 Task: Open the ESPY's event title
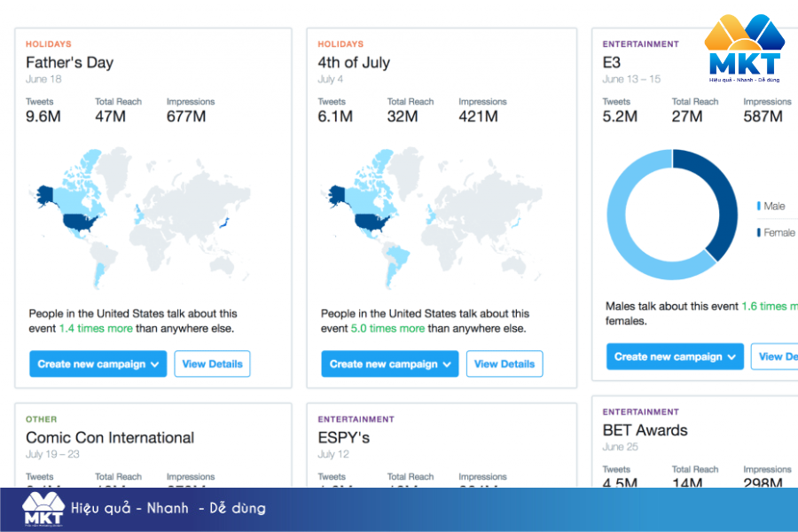(344, 437)
